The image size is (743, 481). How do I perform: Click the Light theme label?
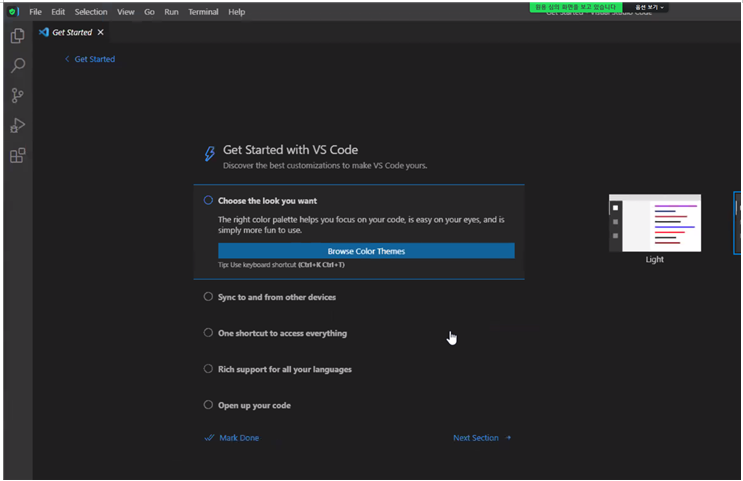pyautogui.click(x=654, y=259)
